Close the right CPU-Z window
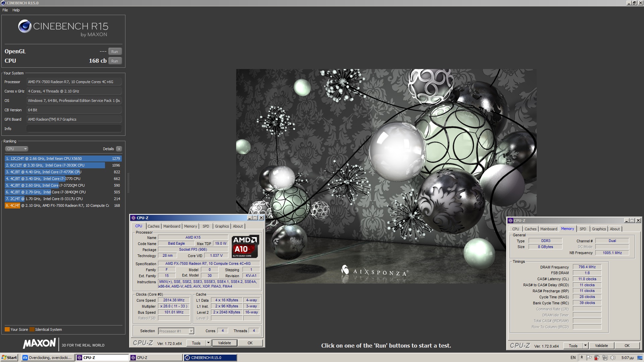Screen dimensions: 644x362 638,221
